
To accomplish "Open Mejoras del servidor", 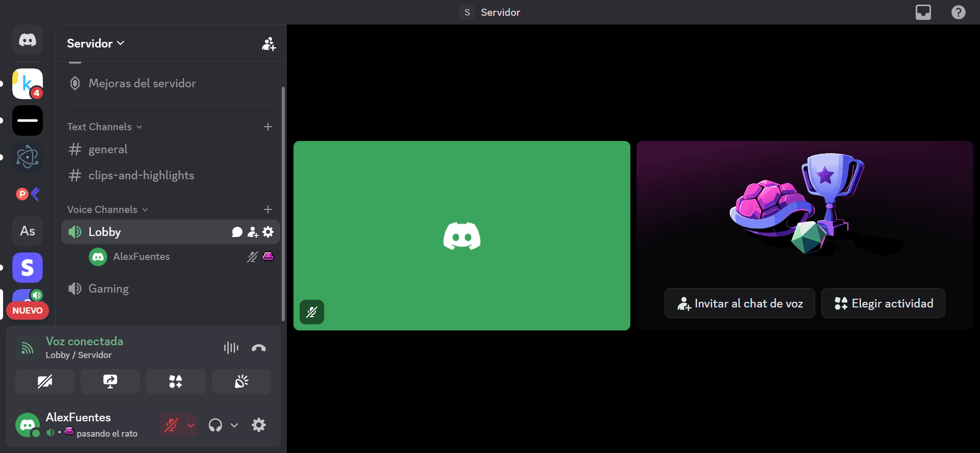I will pos(170,83).
